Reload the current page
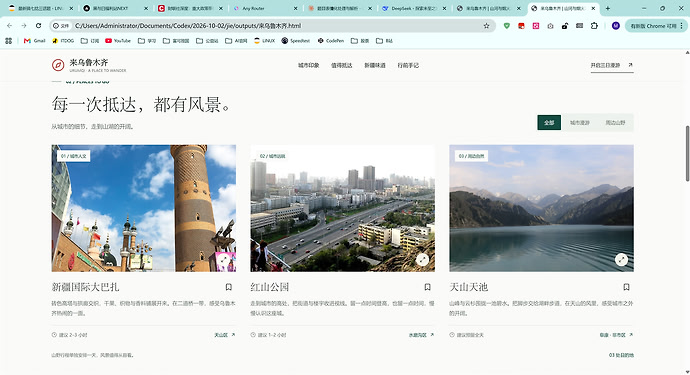This screenshot has width=690, height=375. (38, 26)
